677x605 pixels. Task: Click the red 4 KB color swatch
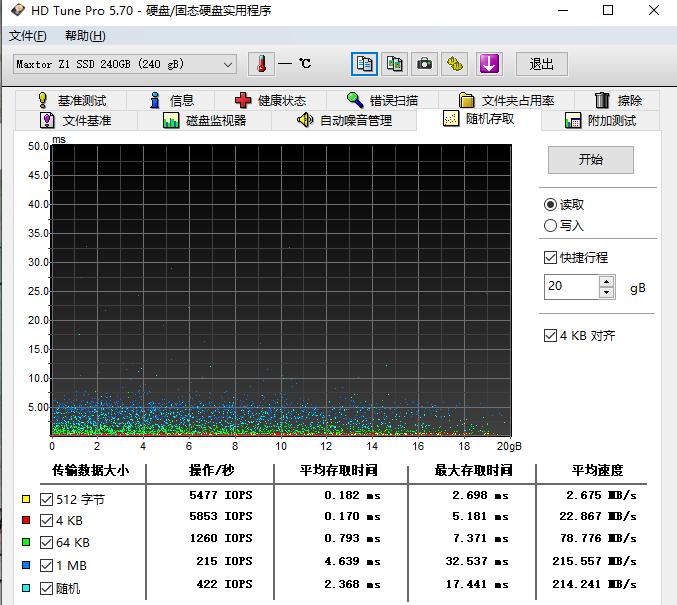(x=26, y=520)
